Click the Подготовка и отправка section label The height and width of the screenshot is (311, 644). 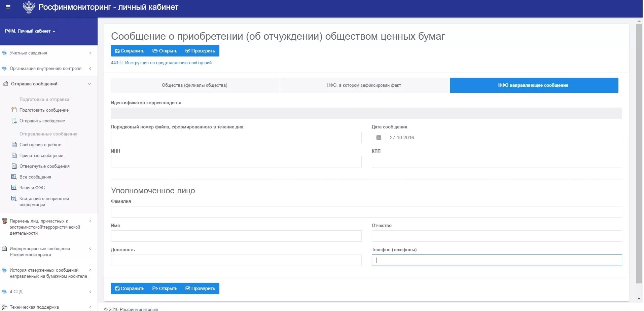44,99
